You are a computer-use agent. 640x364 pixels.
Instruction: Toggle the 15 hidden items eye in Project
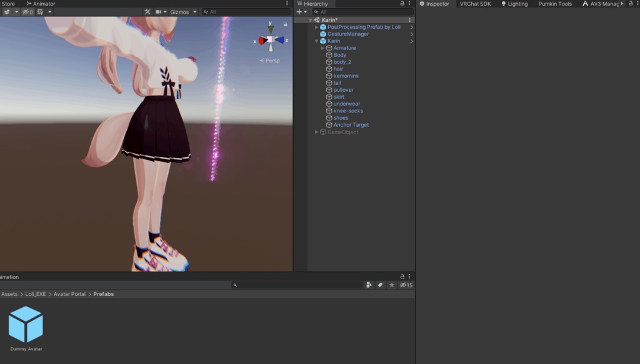click(405, 285)
